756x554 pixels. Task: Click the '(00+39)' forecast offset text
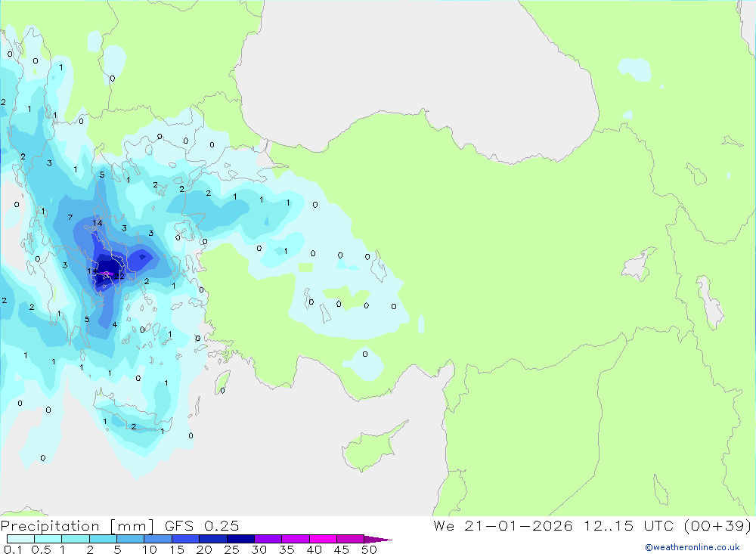coord(717,526)
